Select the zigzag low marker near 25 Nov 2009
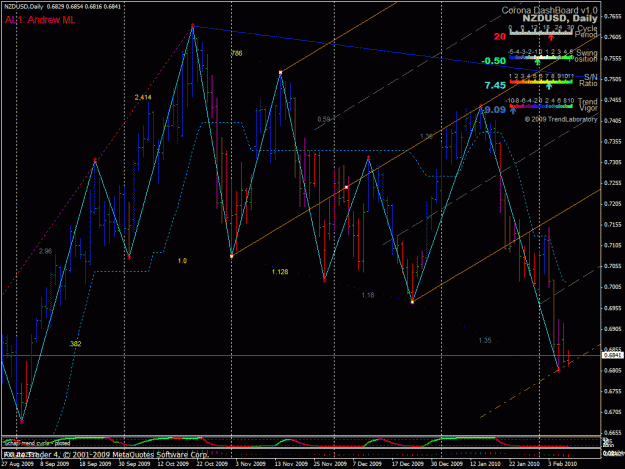 (325, 281)
